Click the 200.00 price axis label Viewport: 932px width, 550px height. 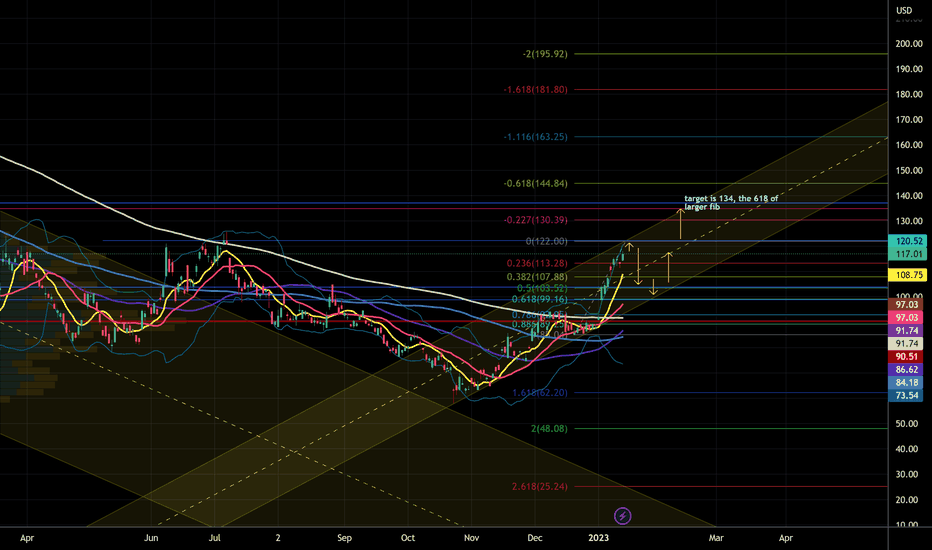pyautogui.click(x=909, y=43)
